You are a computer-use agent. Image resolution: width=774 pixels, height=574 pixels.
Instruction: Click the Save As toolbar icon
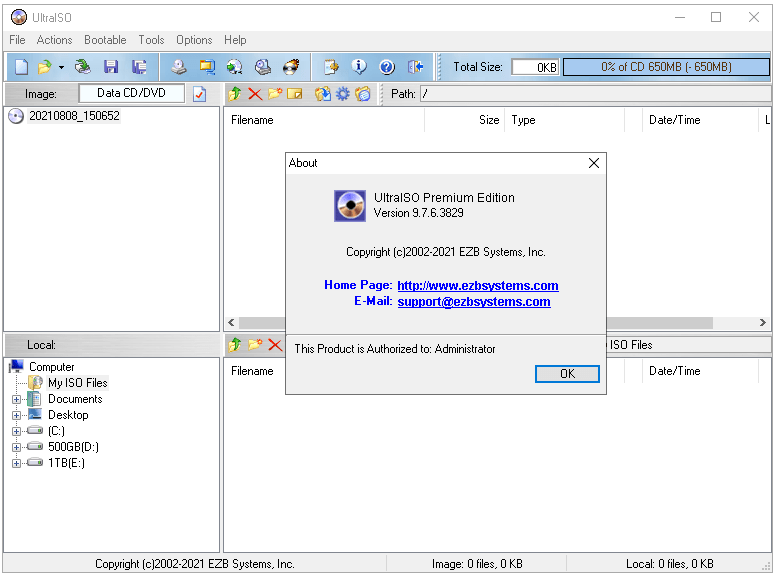(139, 67)
